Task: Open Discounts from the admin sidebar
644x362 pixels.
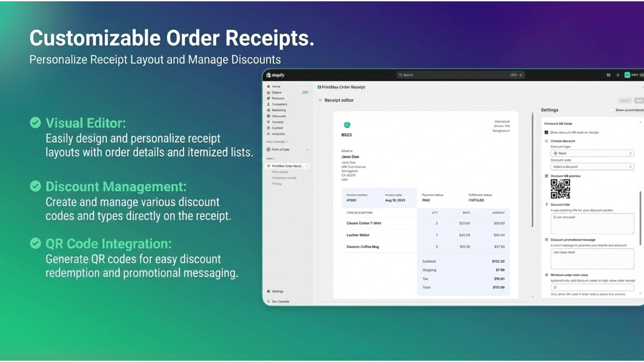Action: [x=269, y=116]
